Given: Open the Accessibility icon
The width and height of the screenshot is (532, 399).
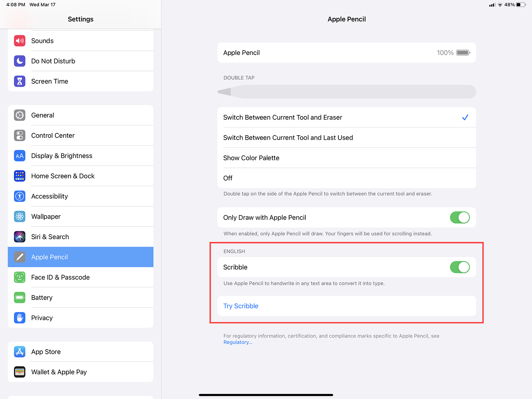Looking at the screenshot, I should (x=20, y=196).
